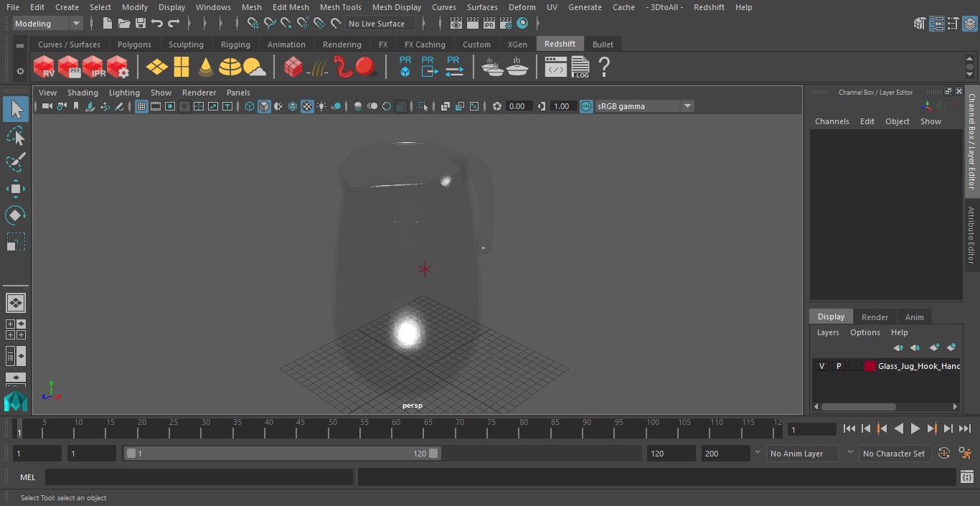This screenshot has width=980, height=506.
Task: Undo the last action
Action: tap(157, 24)
